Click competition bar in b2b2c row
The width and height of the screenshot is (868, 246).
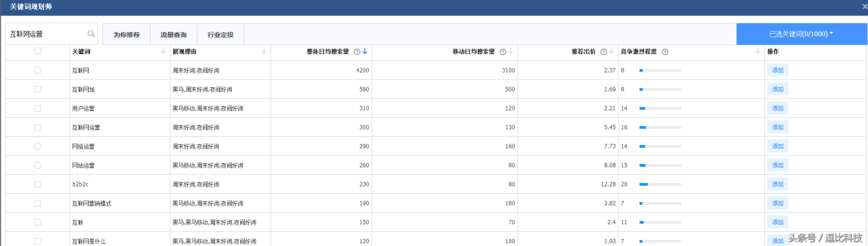(660, 184)
